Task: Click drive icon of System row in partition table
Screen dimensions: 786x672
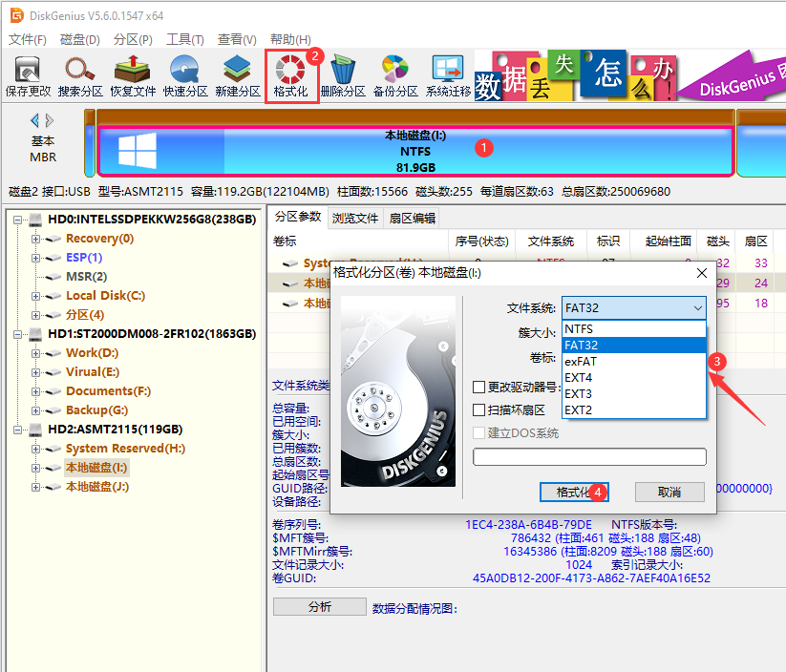Action: (x=290, y=263)
